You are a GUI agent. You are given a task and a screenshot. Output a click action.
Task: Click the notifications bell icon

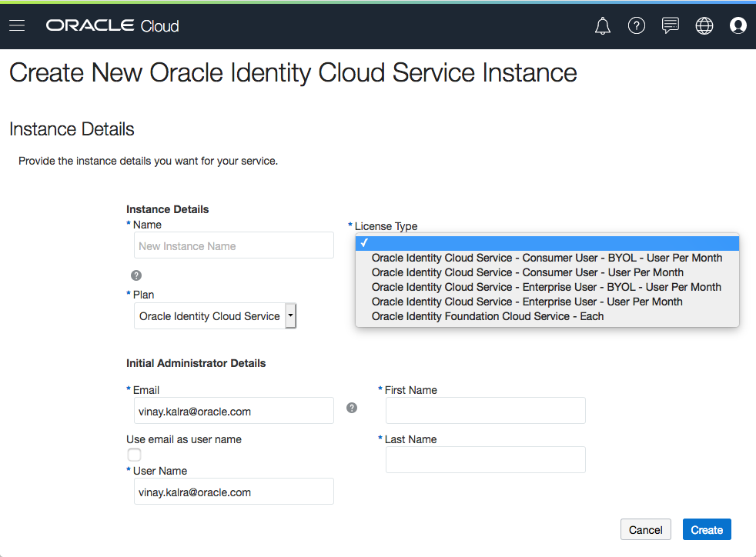pos(603,26)
